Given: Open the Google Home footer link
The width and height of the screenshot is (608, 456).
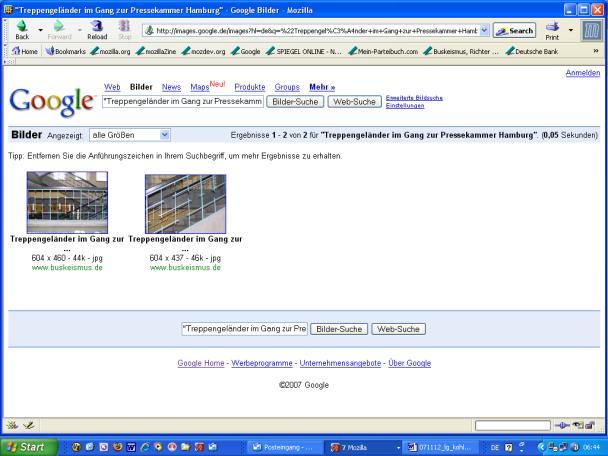Looking at the screenshot, I should pos(201,363).
